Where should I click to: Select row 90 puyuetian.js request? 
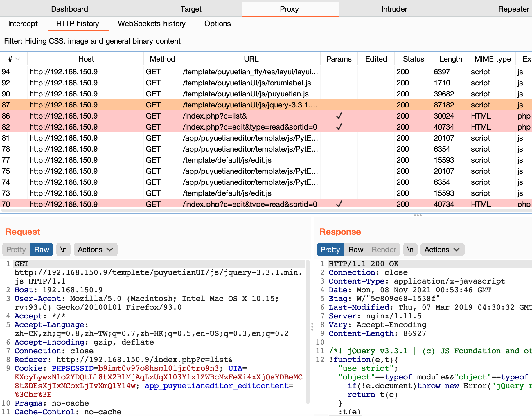click(x=266, y=94)
